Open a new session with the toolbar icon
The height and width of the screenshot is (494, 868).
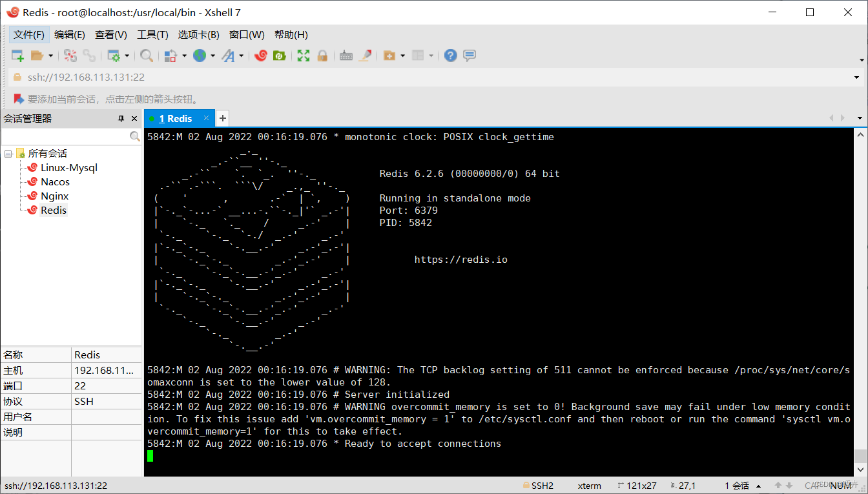17,56
